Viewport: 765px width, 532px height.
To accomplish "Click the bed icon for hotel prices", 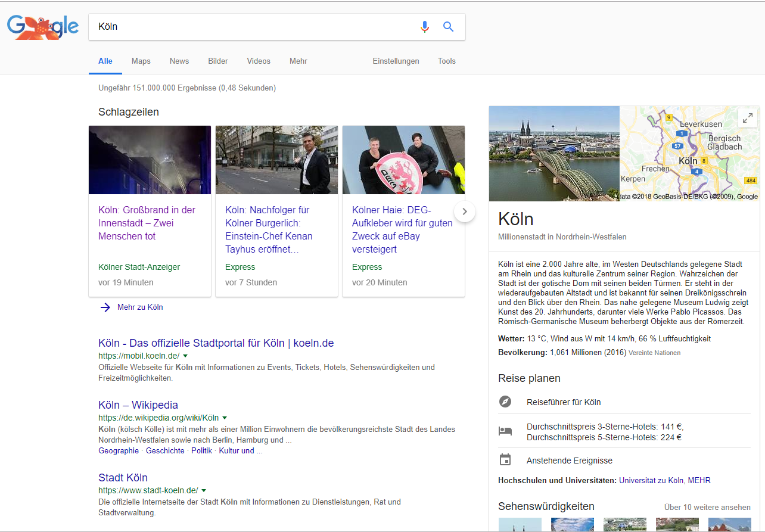I will (x=505, y=431).
